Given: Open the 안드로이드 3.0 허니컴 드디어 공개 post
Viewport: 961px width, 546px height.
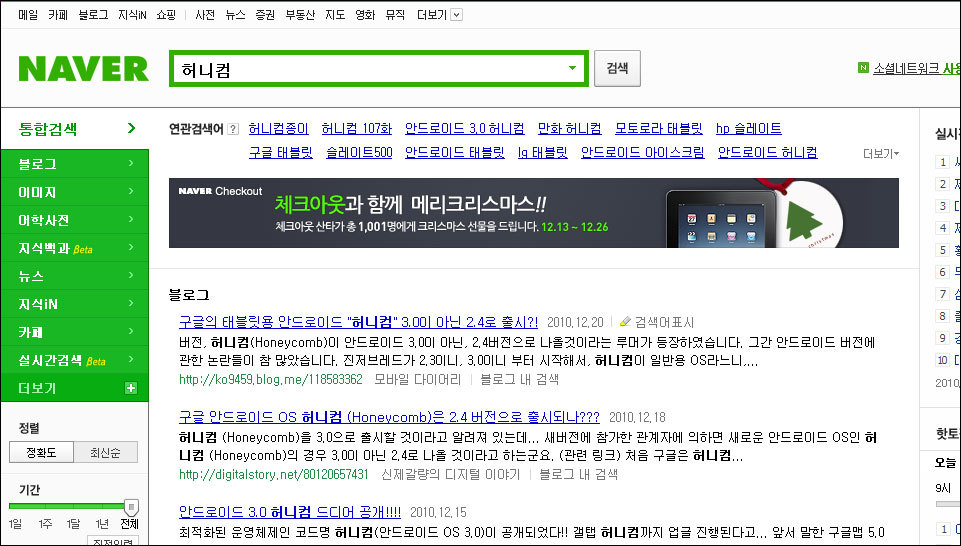Looking at the screenshot, I should (290, 512).
